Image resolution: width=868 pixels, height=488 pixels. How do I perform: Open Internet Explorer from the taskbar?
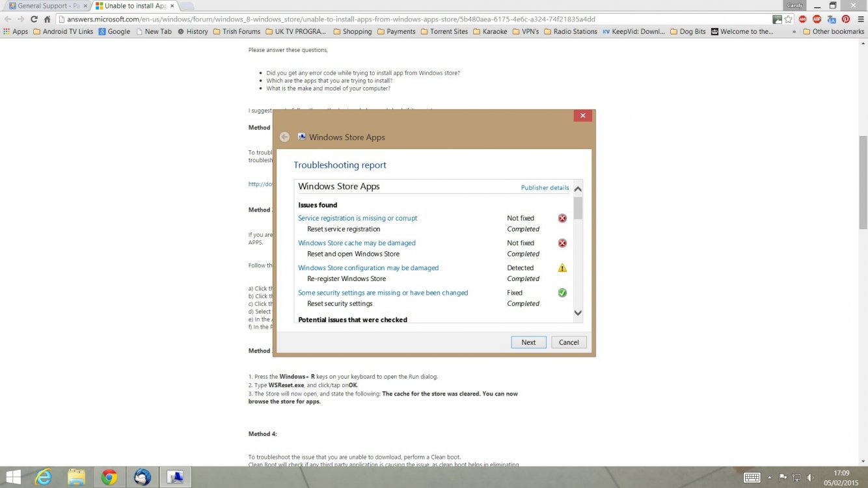44,477
